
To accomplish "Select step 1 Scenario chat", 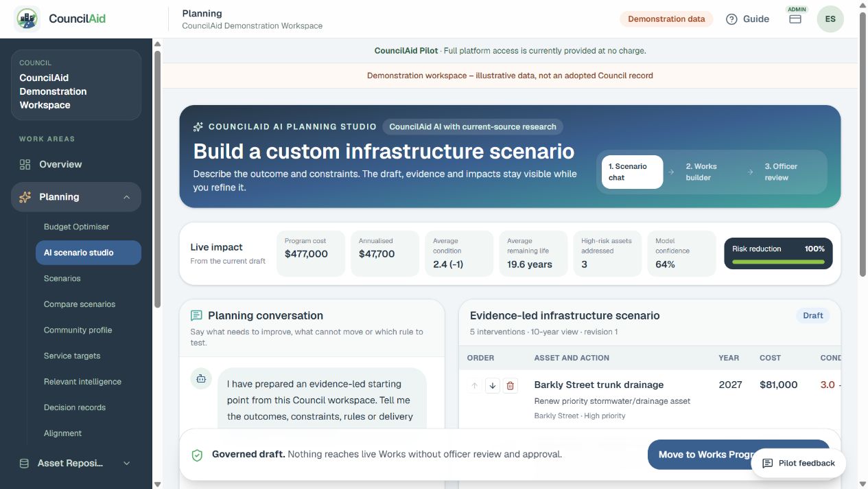I will (632, 172).
